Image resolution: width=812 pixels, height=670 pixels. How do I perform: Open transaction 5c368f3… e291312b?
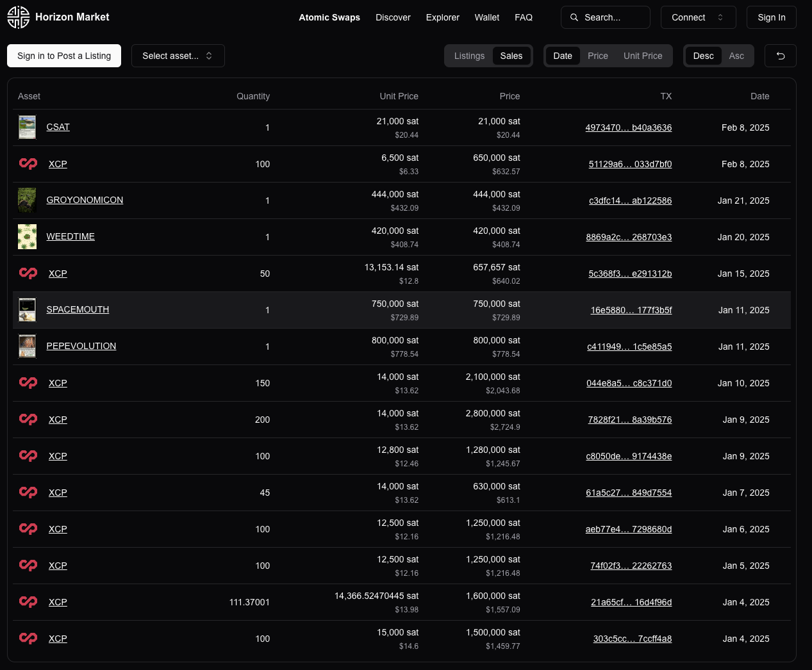631,274
